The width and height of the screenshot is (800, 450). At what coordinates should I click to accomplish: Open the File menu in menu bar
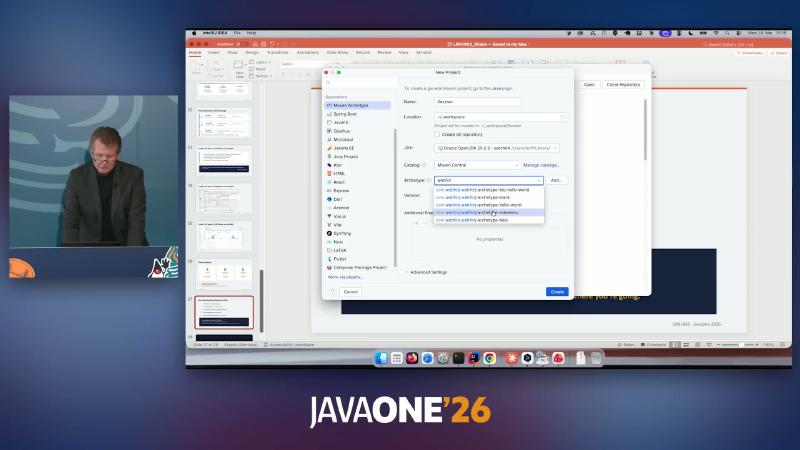coord(237,33)
